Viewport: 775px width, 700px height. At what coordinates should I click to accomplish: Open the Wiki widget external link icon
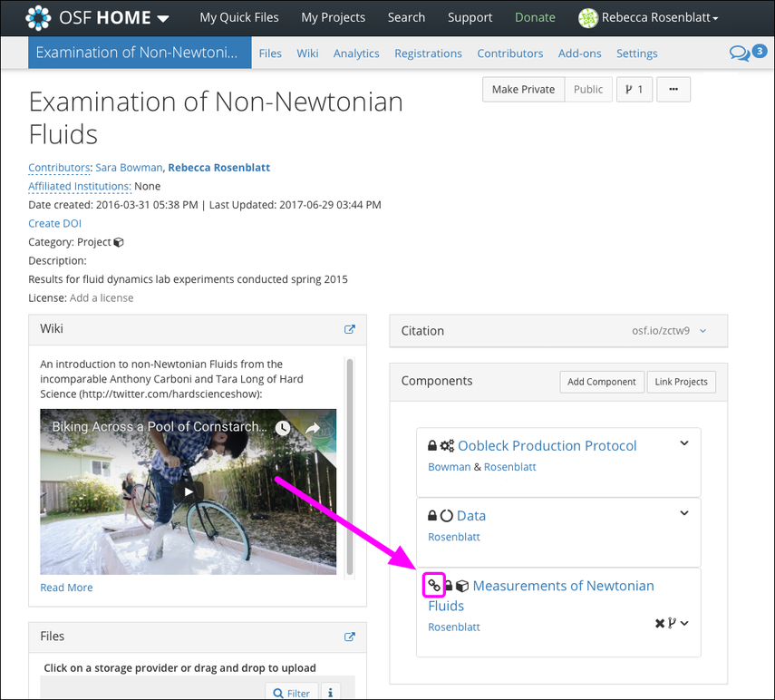pos(350,329)
